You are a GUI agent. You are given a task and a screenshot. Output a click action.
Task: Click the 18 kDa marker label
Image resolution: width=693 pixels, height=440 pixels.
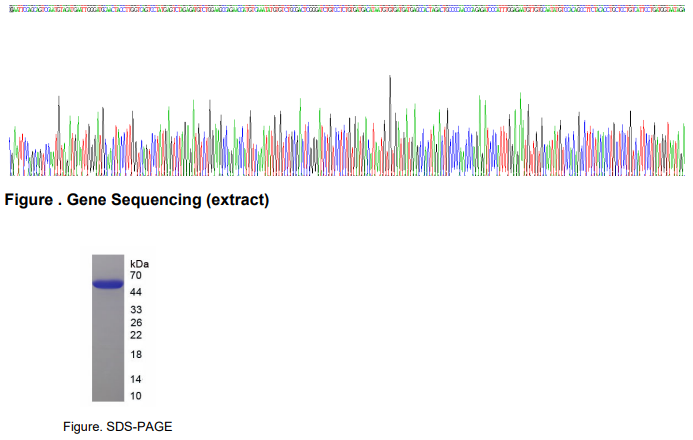point(136,355)
